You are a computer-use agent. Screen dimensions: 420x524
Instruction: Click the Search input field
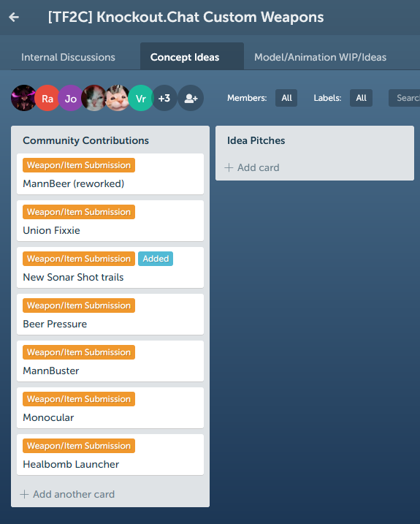coord(405,98)
